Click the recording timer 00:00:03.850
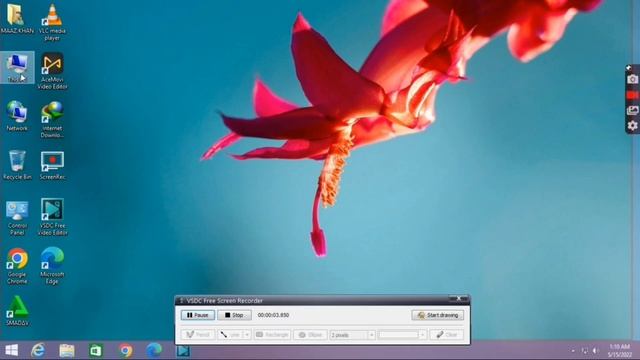This screenshot has height=360, width=640. (x=273, y=315)
